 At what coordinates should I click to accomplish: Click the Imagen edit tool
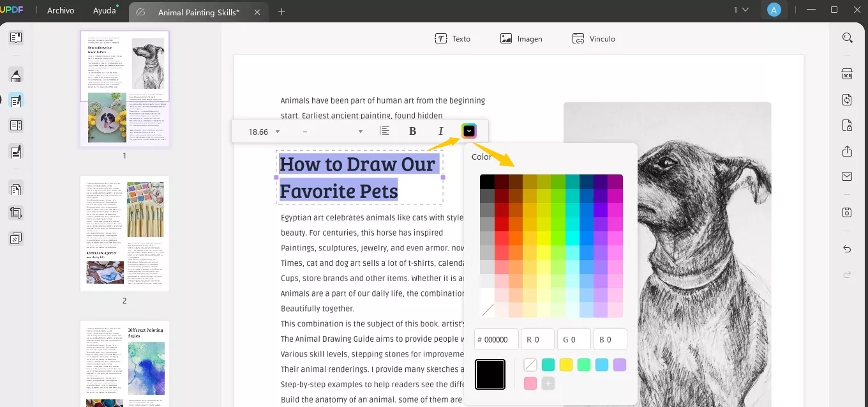click(521, 38)
